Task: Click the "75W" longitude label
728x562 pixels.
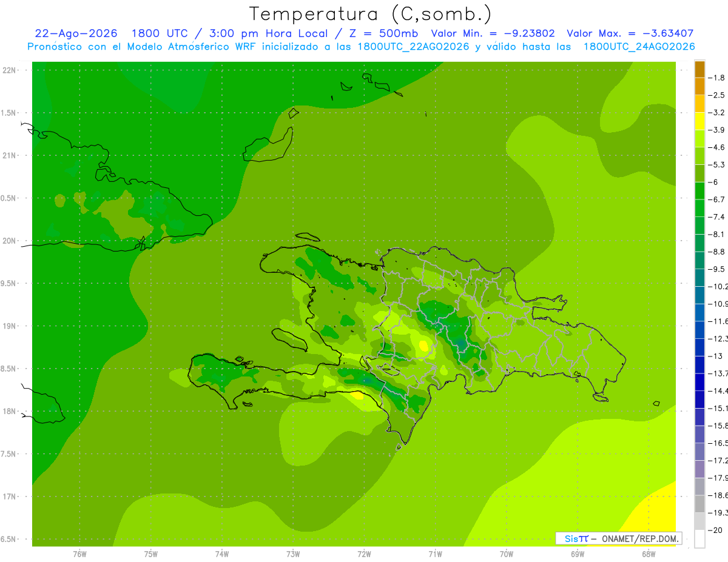Action: 151,554
